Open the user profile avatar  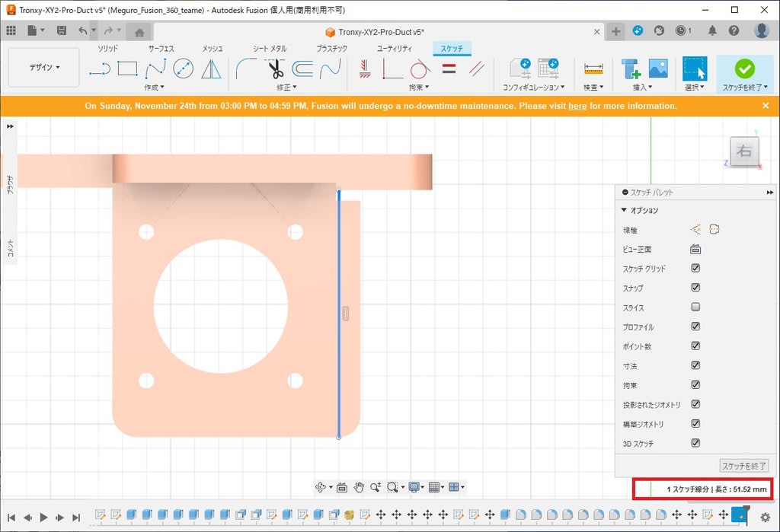tap(762, 30)
